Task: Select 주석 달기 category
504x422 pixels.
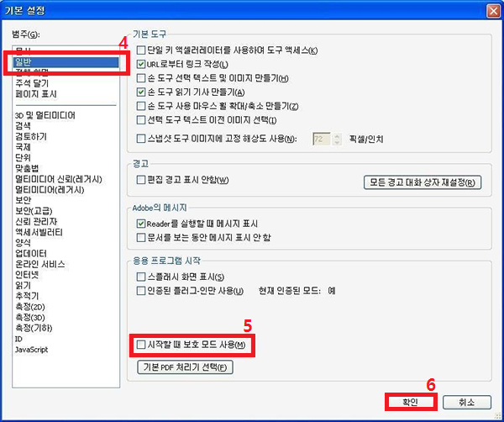Action: point(32,83)
